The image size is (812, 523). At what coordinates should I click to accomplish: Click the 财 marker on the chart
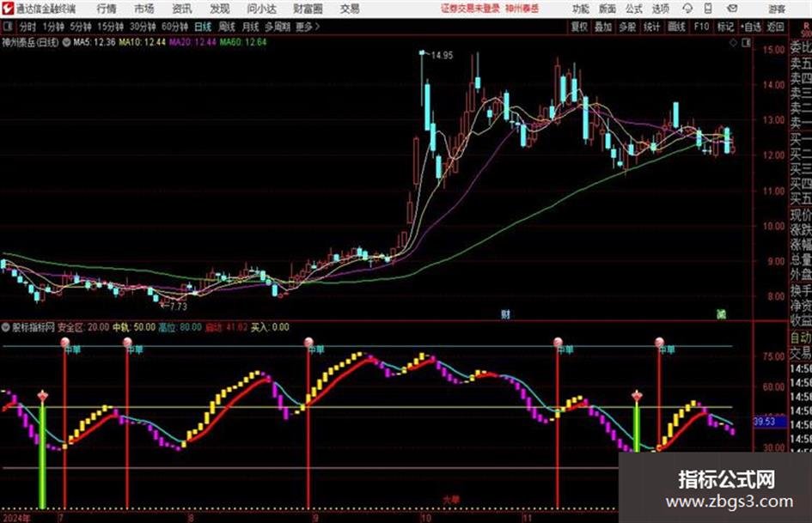pos(505,313)
